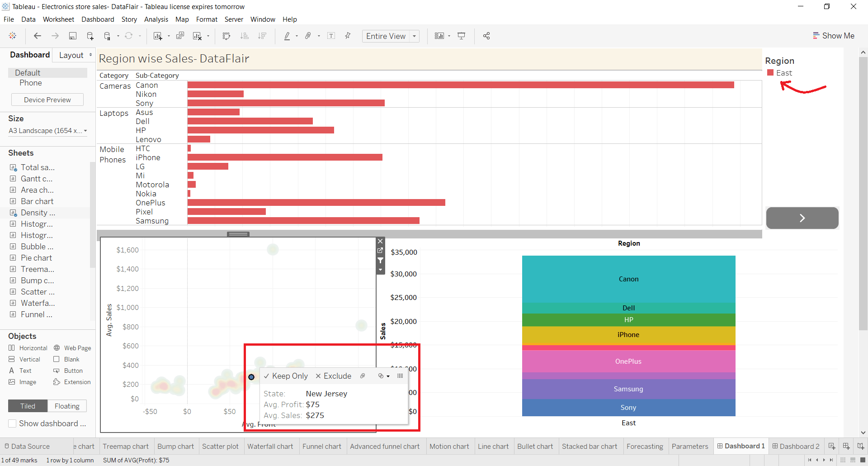Click the New Data Source icon
The image size is (868, 466).
click(90, 36)
